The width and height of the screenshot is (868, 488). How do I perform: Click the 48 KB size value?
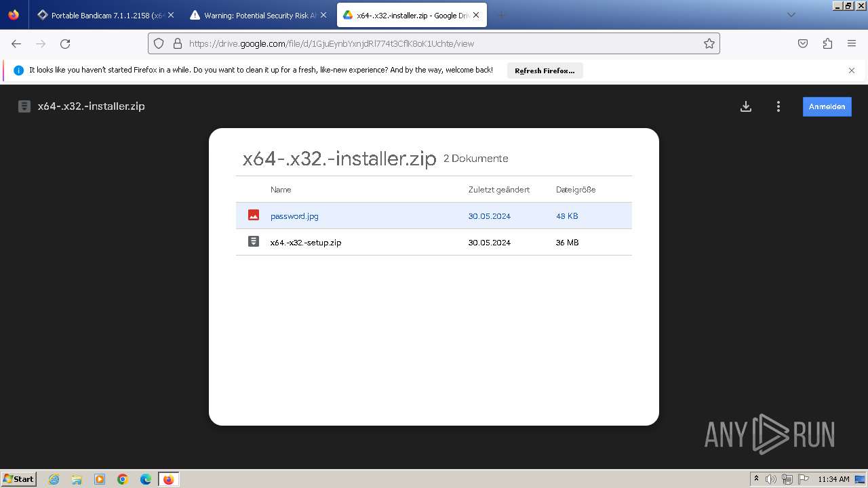[567, 216]
